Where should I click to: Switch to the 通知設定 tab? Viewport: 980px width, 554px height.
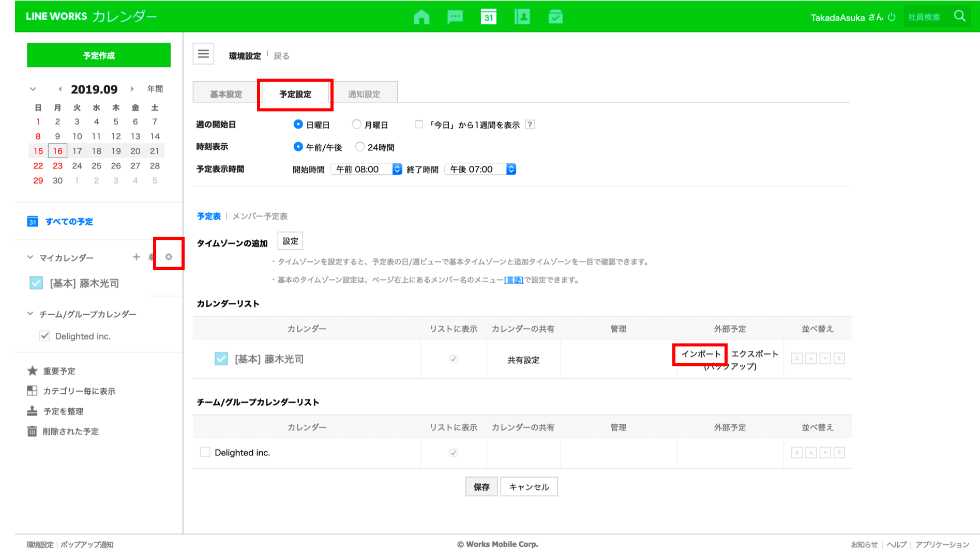364,94
